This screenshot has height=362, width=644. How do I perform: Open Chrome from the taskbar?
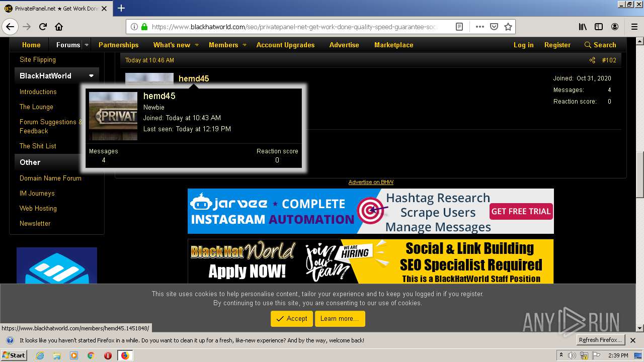tap(91, 355)
